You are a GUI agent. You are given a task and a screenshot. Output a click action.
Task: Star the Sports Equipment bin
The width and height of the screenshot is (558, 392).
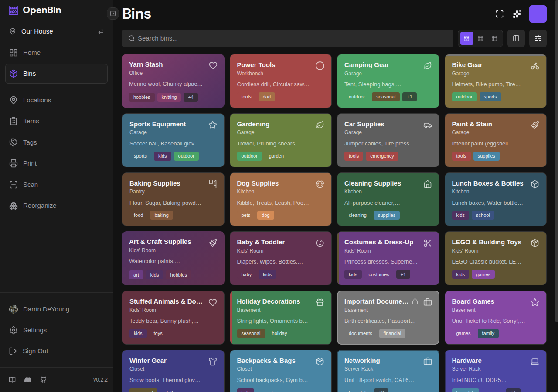[x=212, y=125]
